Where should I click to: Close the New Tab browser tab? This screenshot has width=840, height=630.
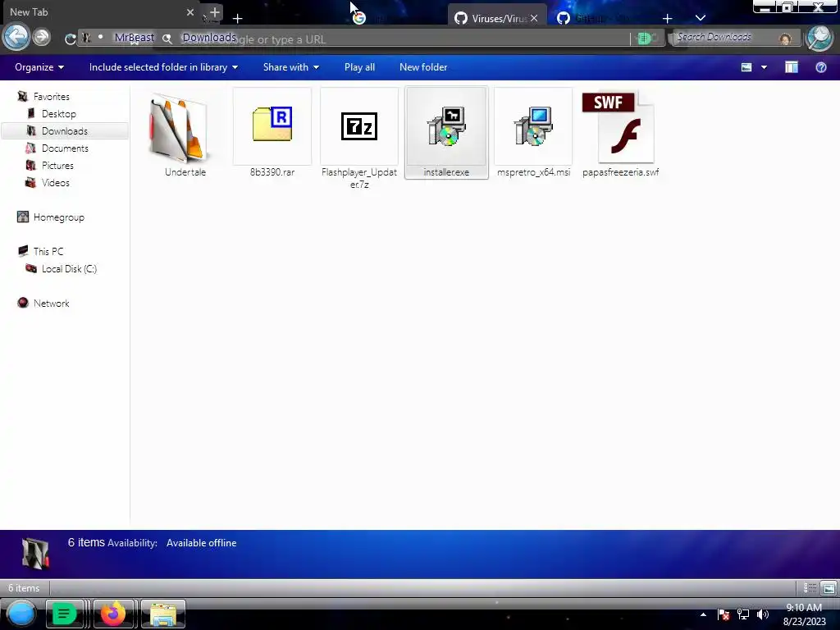[190, 11]
